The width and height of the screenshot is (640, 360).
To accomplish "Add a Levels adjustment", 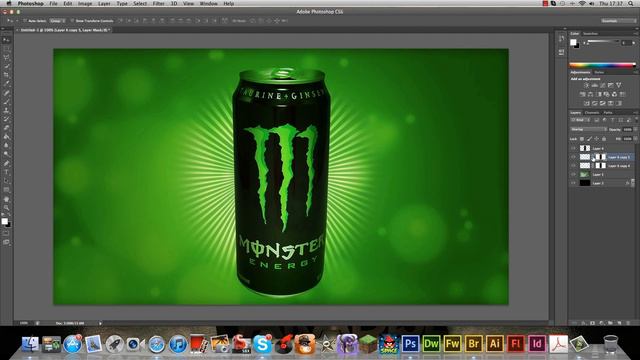I will 594,85.
